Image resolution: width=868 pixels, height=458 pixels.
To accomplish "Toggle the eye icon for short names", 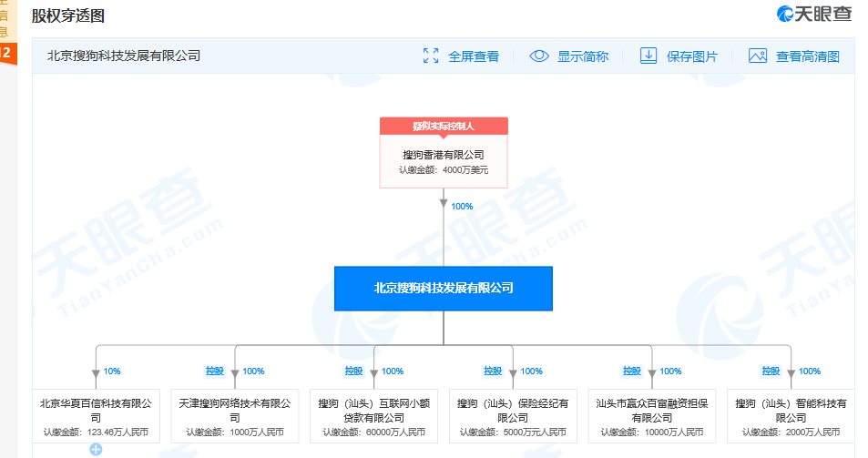I will pos(539,56).
